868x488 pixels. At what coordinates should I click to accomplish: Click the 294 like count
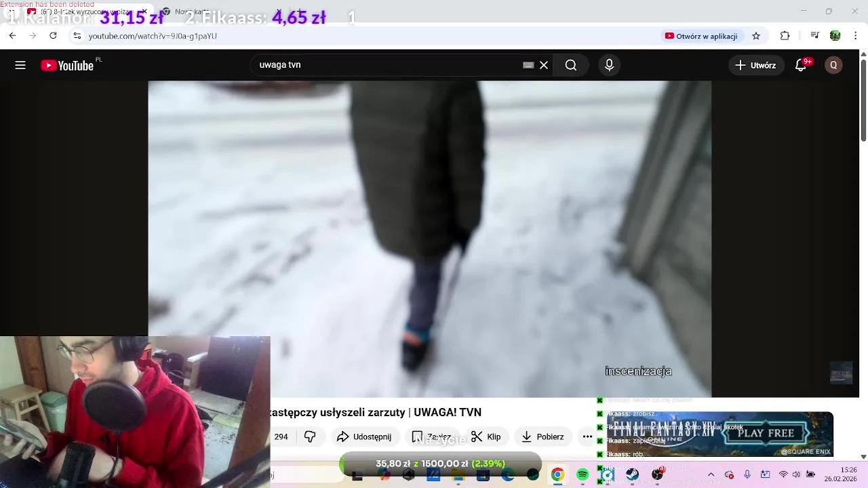(x=281, y=436)
